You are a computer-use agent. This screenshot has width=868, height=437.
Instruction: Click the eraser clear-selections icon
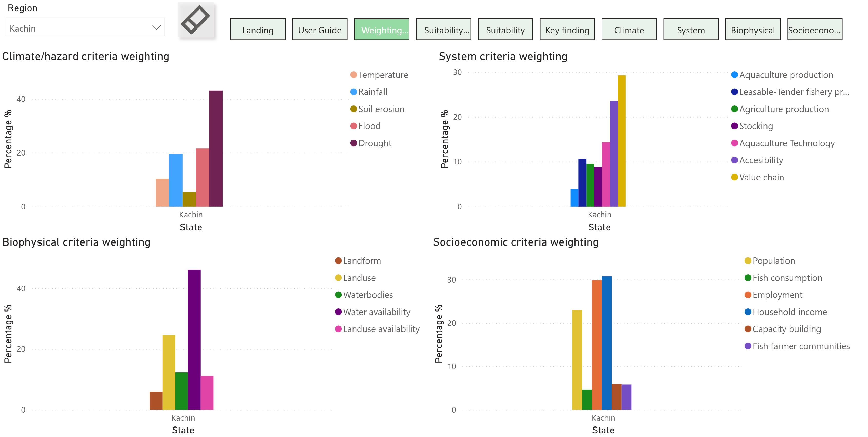coord(195,20)
